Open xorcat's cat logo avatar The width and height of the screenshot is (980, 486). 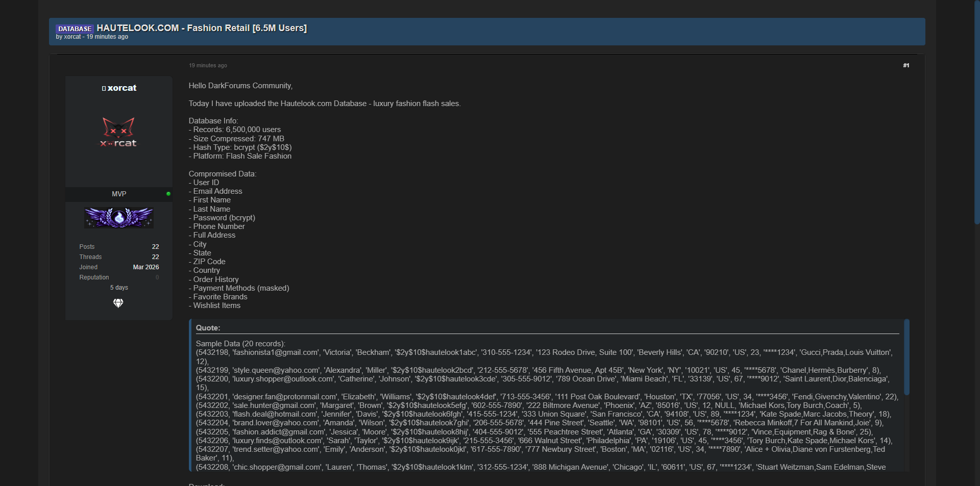[x=118, y=133]
